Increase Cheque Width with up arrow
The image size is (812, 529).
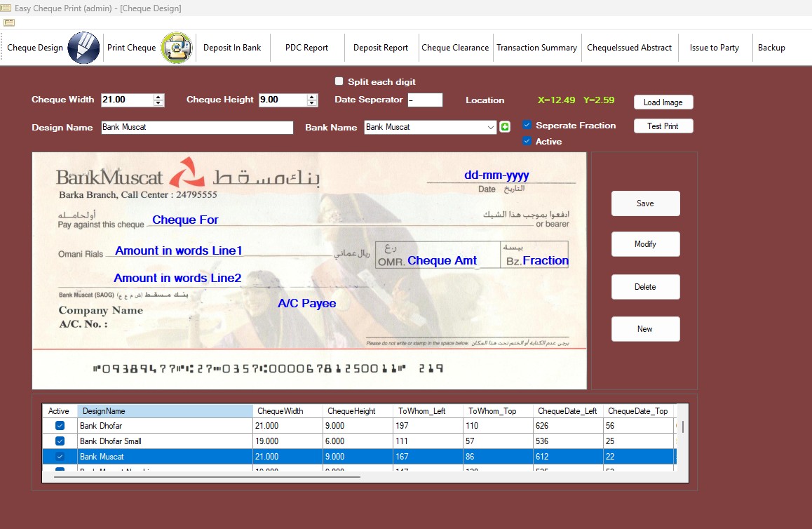(x=158, y=97)
